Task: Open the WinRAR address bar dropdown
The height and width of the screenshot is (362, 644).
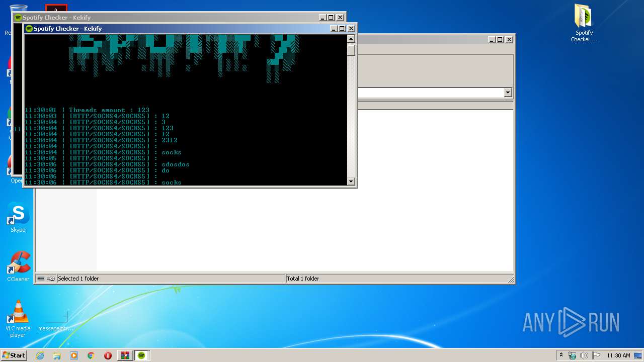Action: pos(508,93)
